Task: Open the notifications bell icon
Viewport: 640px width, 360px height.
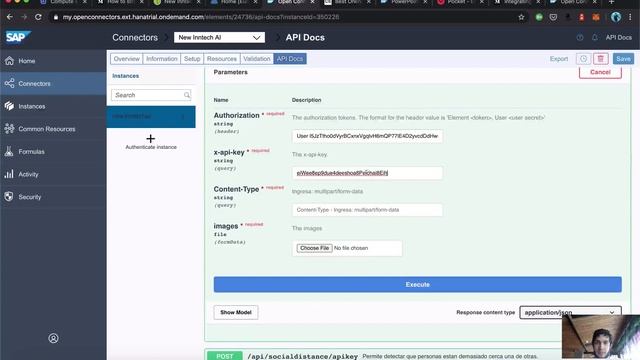Action: coord(595,38)
